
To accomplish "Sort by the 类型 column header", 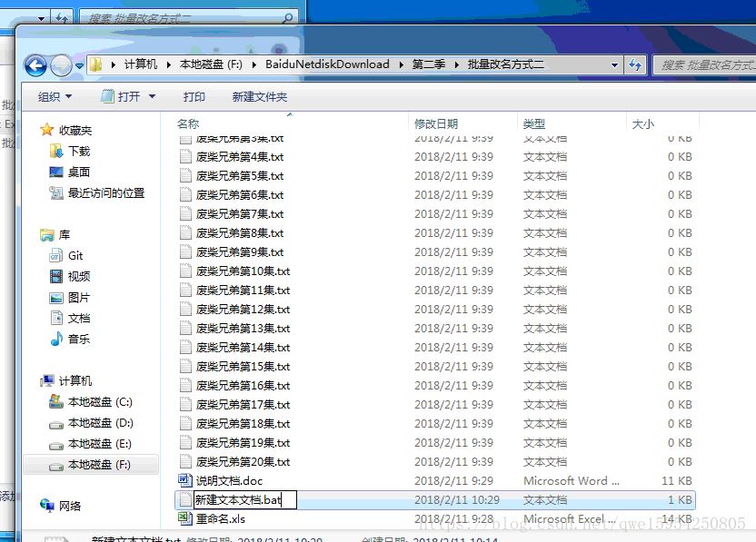I will click(534, 123).
